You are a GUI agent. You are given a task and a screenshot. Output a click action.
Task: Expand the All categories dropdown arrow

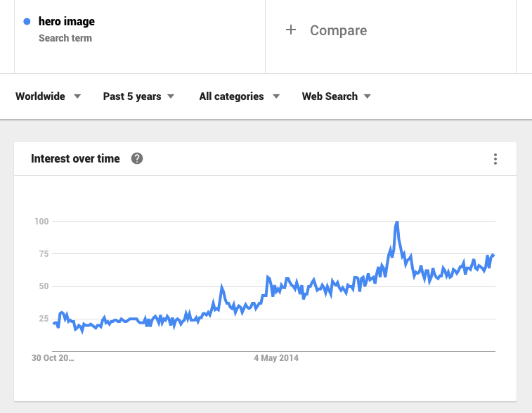click(276, 96)
